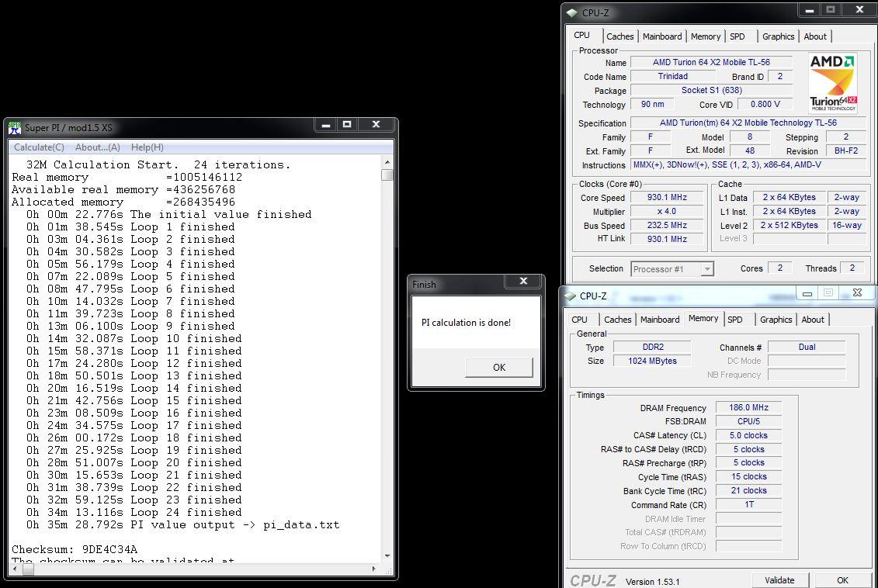Click the Instructions field with MMX(+)

pos(748,165)
